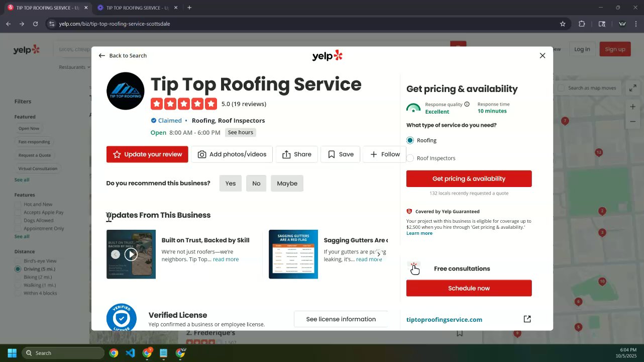Click the Roofing category link
Image resolution: width=644 pixels, height=362 pixels.
click(x=203, y=121)
